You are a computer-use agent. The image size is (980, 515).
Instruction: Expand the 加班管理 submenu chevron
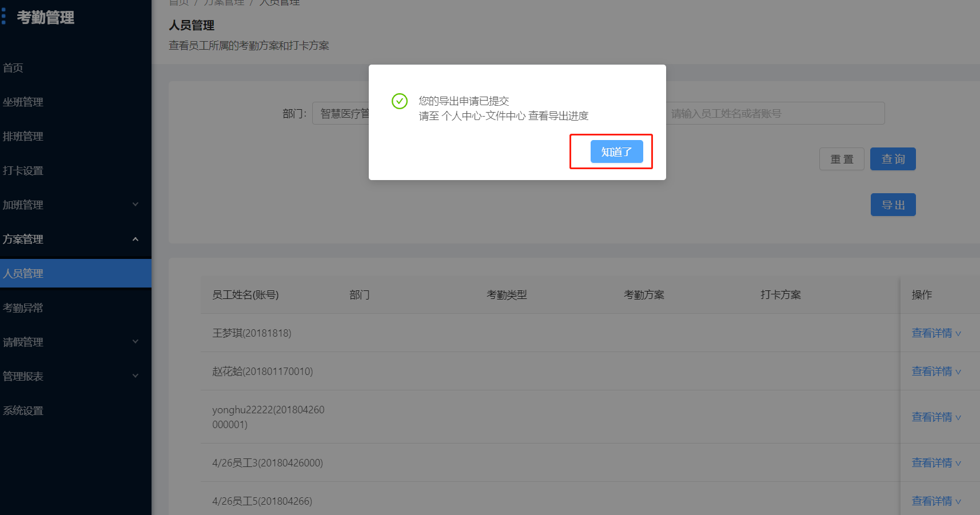[136, 205]
